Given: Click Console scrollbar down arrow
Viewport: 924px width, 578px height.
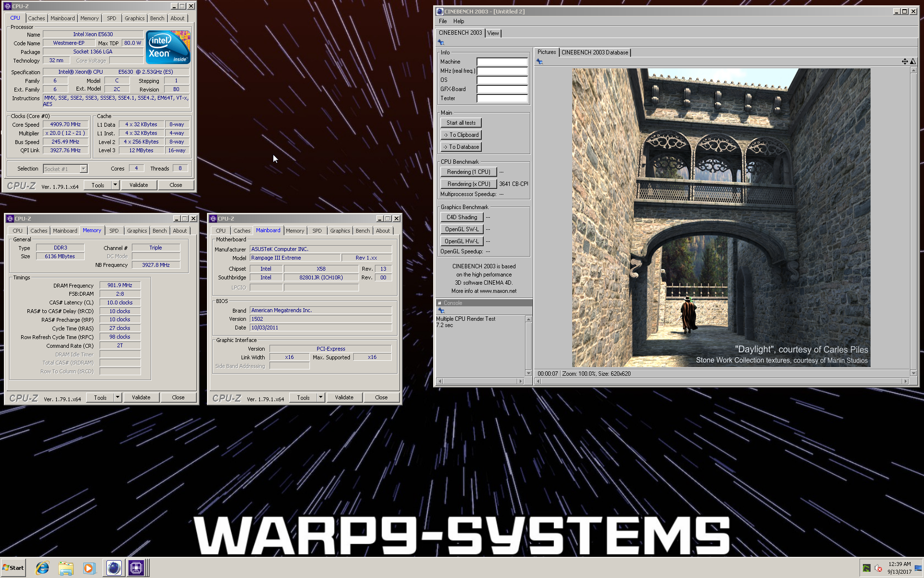Looking at the screenshot, I should click(x=528, y=373).
